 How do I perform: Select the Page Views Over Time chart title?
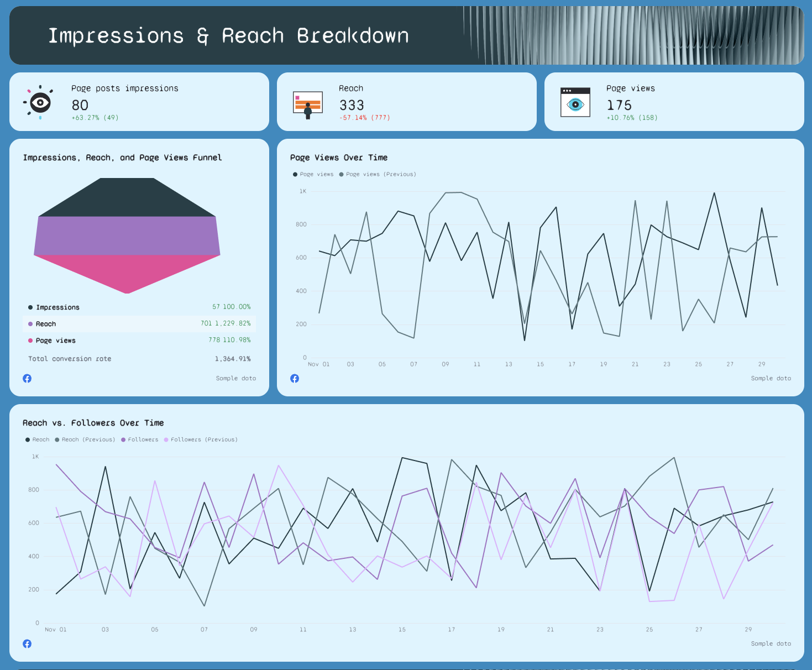339,158
